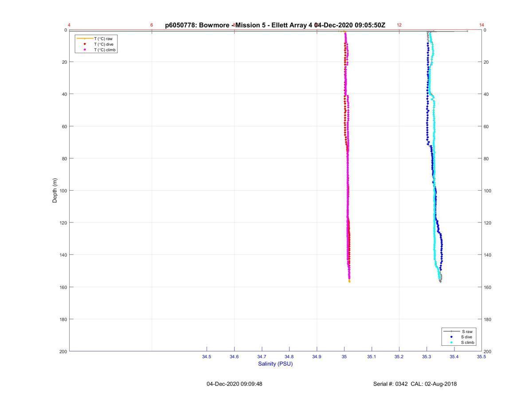Screen dimensions: 532x395
Task: Click the plot title 'p6050778: Bowmore'
Action: [x=198, y=25]
